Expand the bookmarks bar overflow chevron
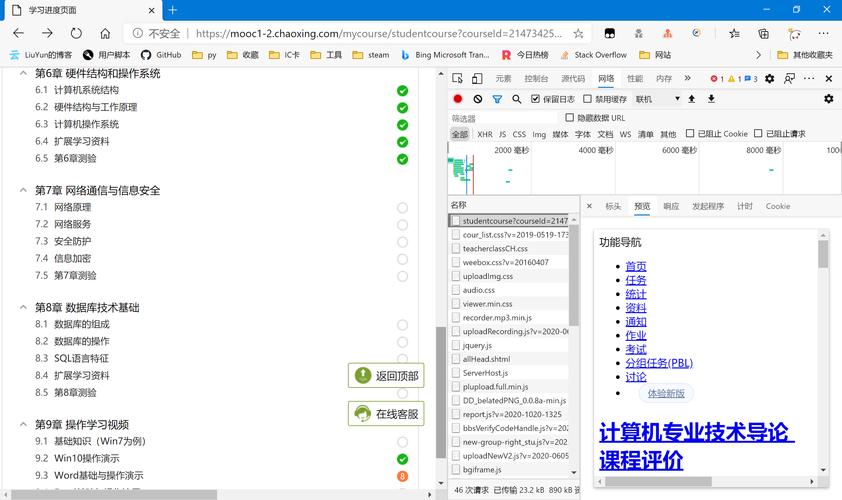Image resolution: width=842 pixels, height=500 pixels. point(758,55)
